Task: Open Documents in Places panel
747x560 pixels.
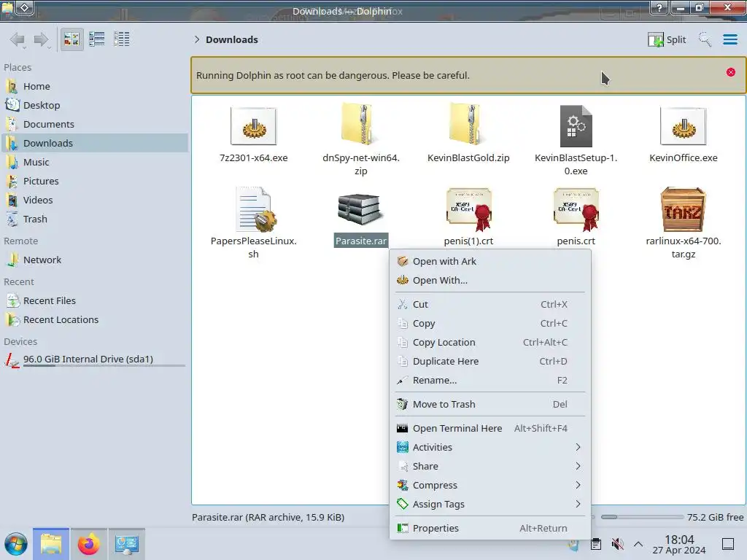Action: click(94, 124)
